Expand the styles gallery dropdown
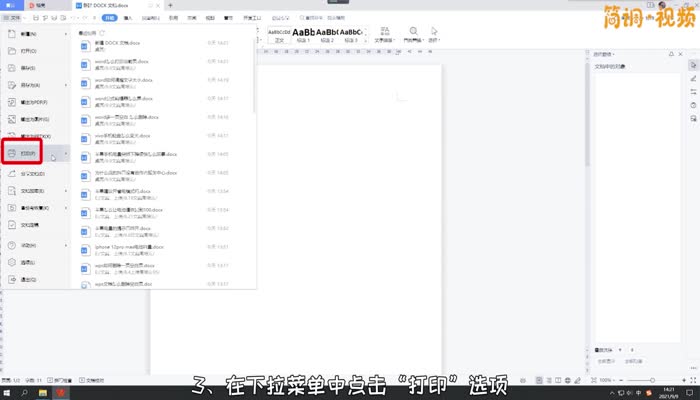Viewport: 700px width, 400px height. click(x=366, y=41)
